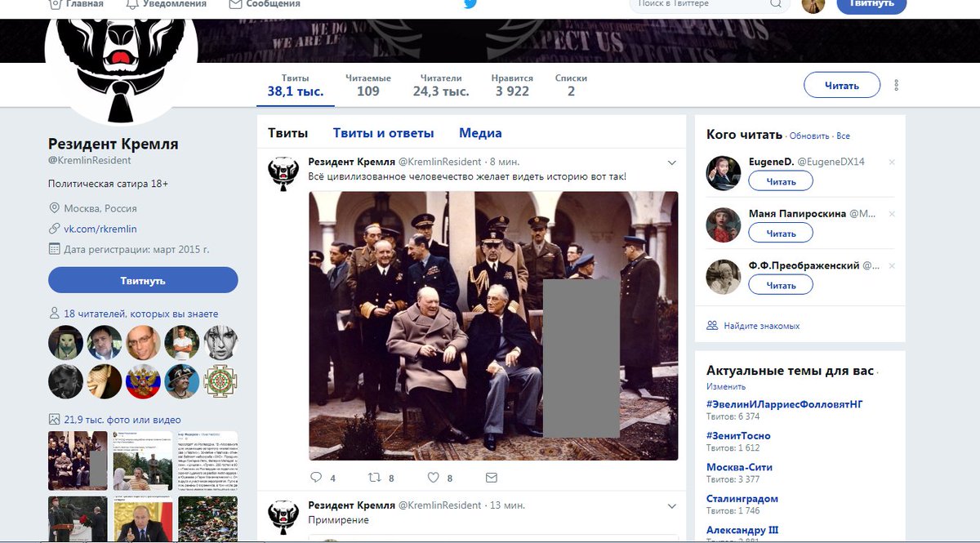Viewport: 980px width, 543px height.
Task: Open your account avatar menu in top bar
Action: click(813, 5)
